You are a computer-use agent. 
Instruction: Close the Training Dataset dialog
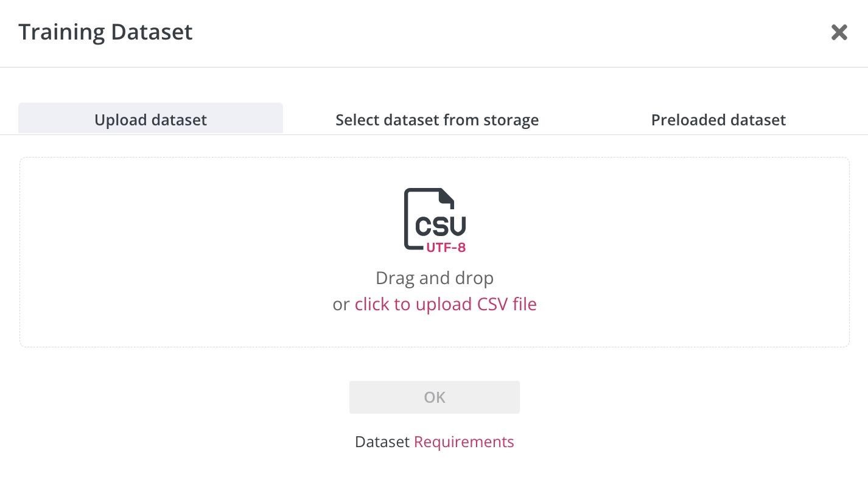tap(839, 32)
